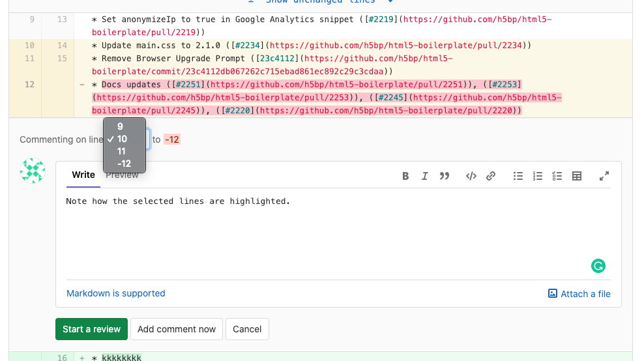The width and height of the screenshot is (644, 361).
Task: Choose the checked line 10 option
Action: 122,139
